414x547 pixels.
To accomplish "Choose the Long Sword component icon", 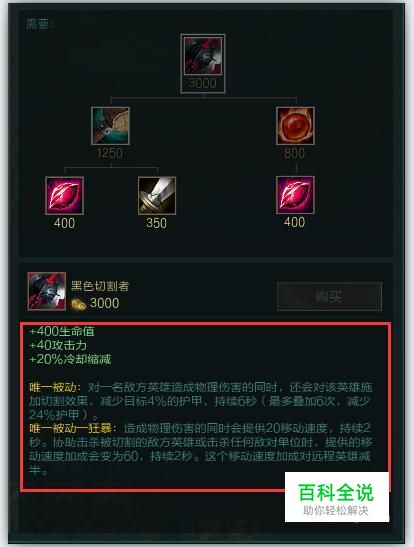I will (157, 195).
